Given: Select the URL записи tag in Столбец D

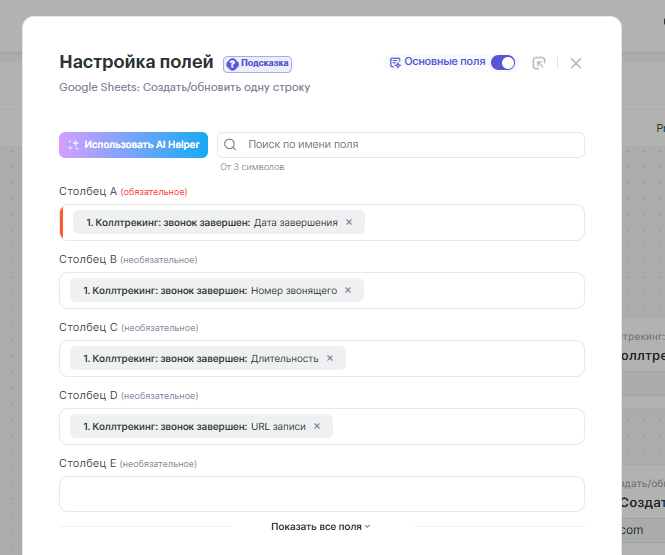Looking at the screenshot, I should pyautogui.click(x=195, y=426).
